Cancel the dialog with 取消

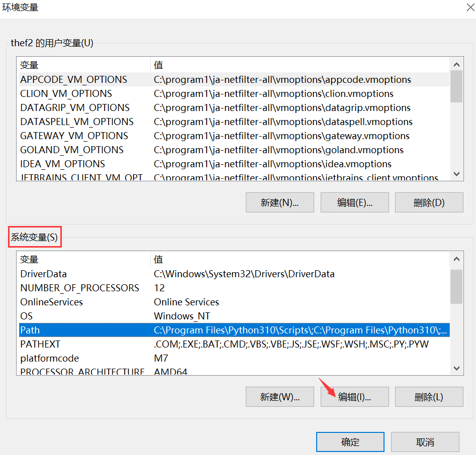click(425, 442)
